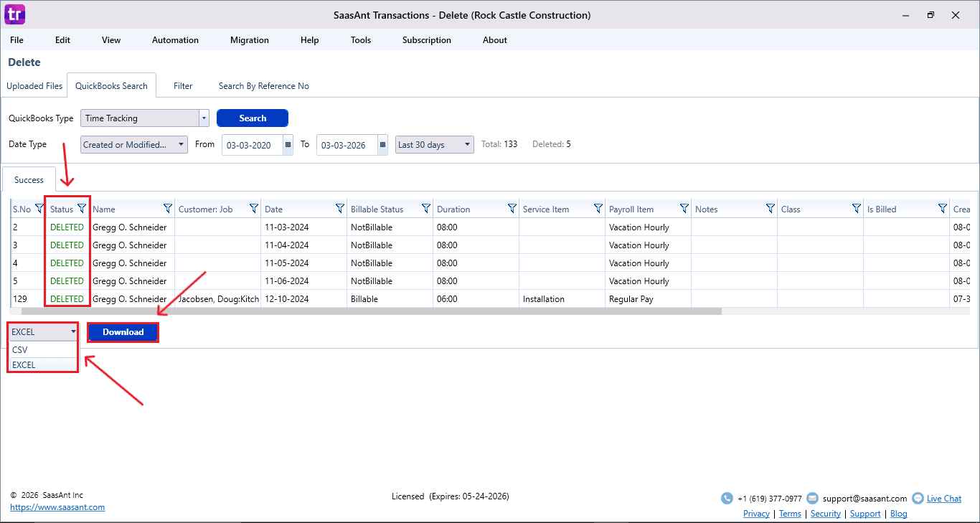This screenshot has width=980, height=523.
Task: Open the About menu
Action: click(x=495, y=40)
